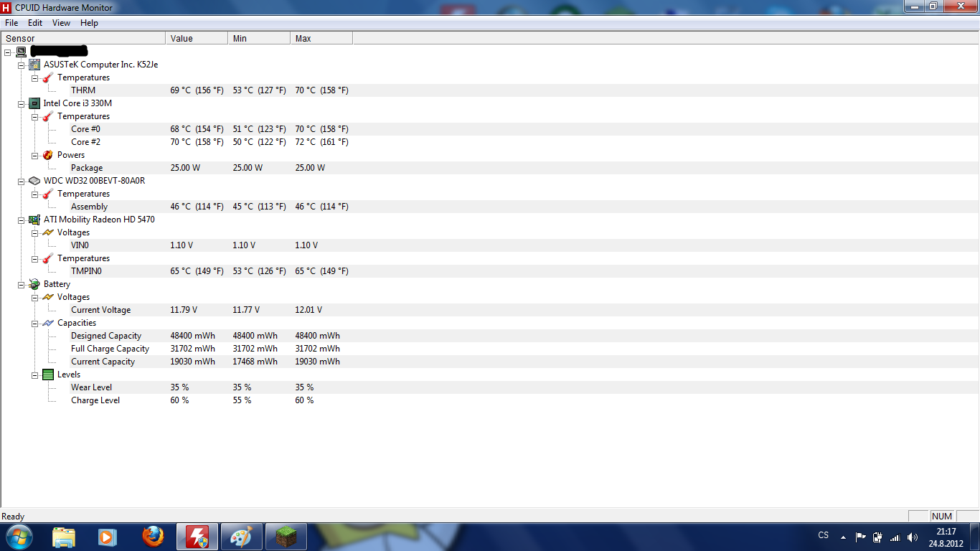Collapse the Intel Core i3 330M node
The width and height of the screenshot is (980, 551).
(x=22, y=103)
